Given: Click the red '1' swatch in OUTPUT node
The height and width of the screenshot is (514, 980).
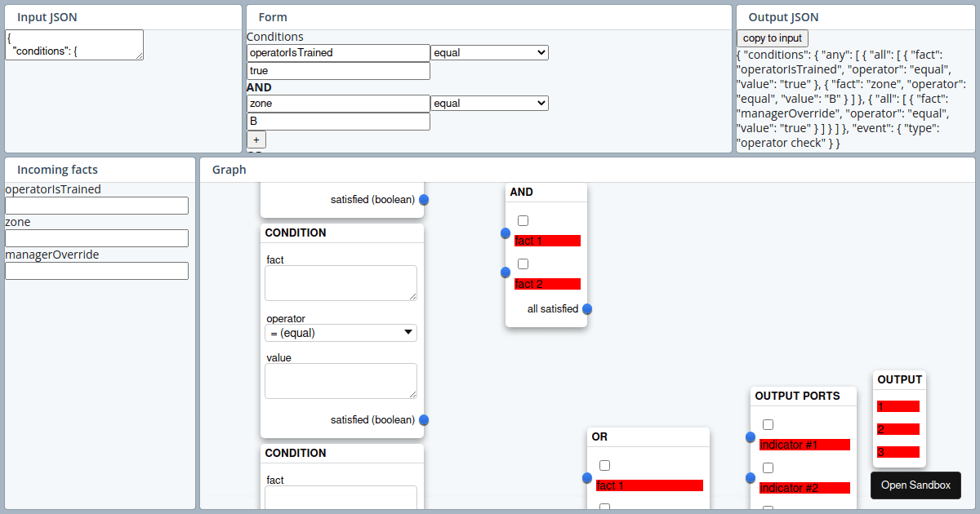Looking at the screenshot, I should (898, 406).
